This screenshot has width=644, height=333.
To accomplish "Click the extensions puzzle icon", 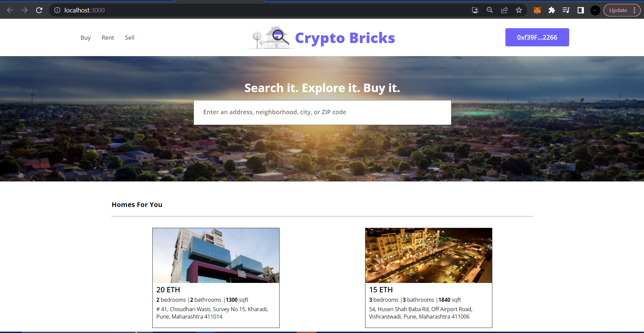I will coord(552,10).
